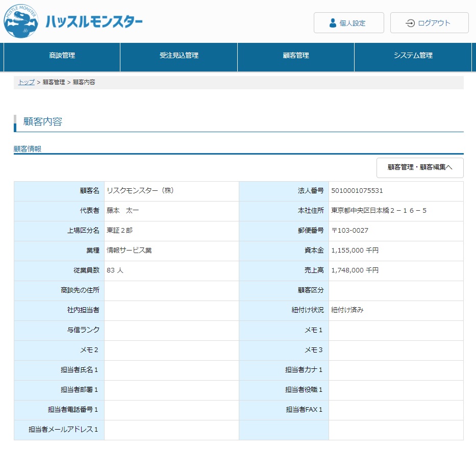The image size is (476, 449).
Task: Select corporate number 5010001075531
Action: tap(357, 191)
